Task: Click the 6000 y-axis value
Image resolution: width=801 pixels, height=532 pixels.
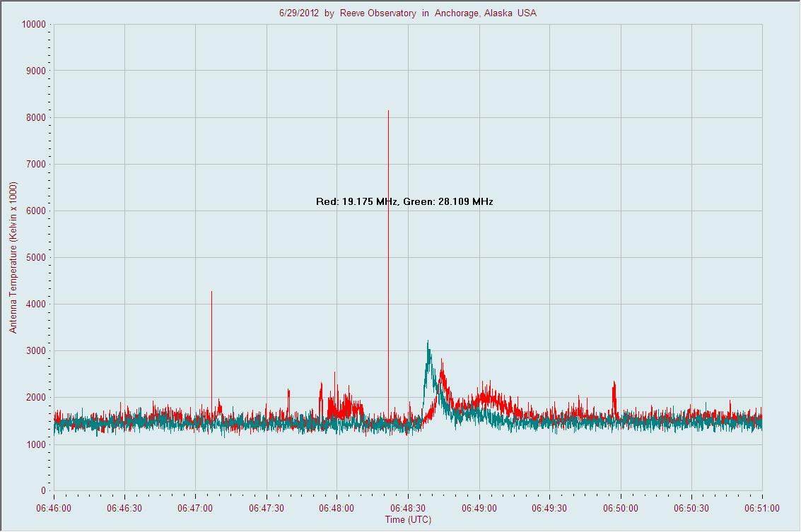Action: tap(36, 211)
